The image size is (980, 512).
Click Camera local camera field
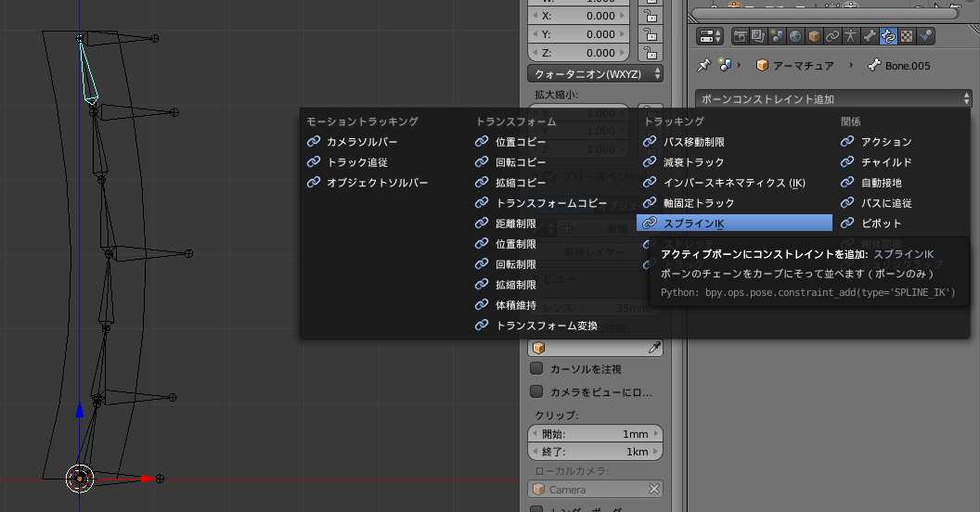[595, 489]
